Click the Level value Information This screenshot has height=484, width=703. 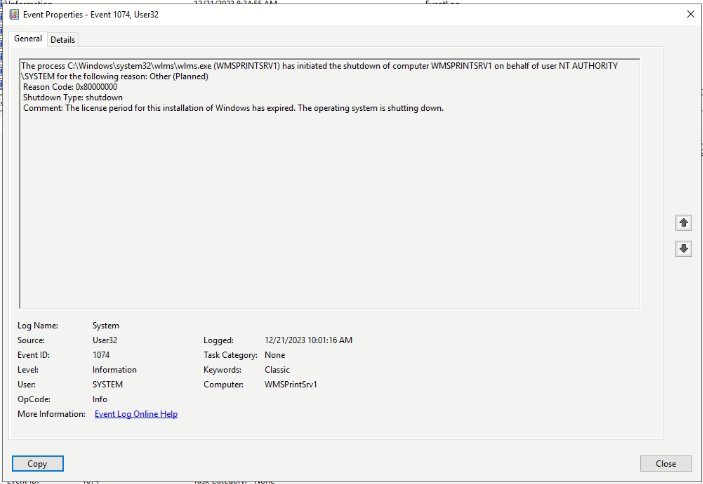click(x=114, y=370)
